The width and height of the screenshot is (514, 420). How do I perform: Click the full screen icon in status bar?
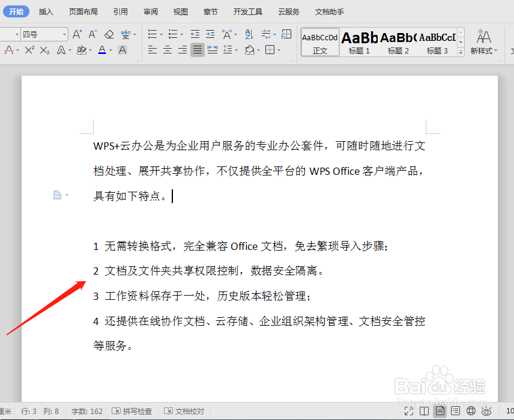point(409,411)
